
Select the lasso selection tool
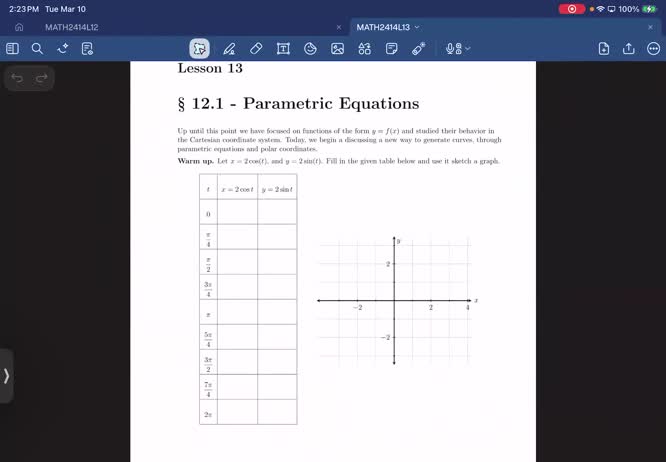tap(199, 48)
